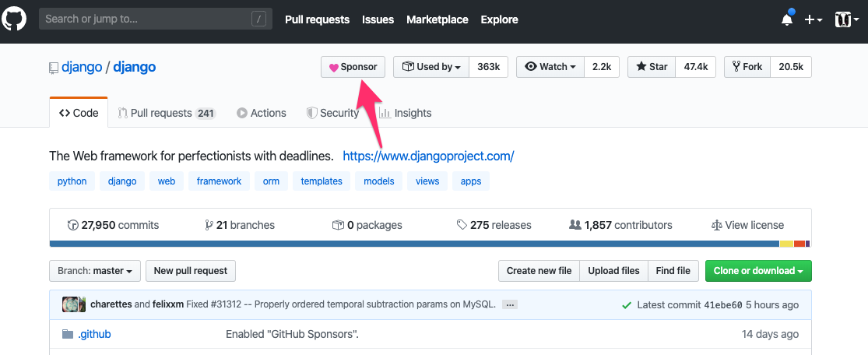Open the Security shield tab
This screenshot has height=355, width=868.
click(332, 113)
